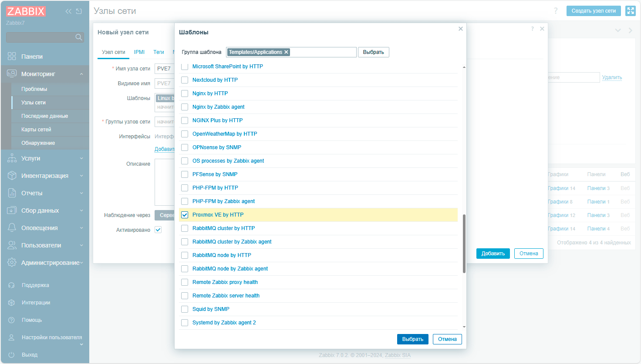Click Интеграции integrations icon
This screenshot has width=641, height=364.
click(x=12, y=303)
